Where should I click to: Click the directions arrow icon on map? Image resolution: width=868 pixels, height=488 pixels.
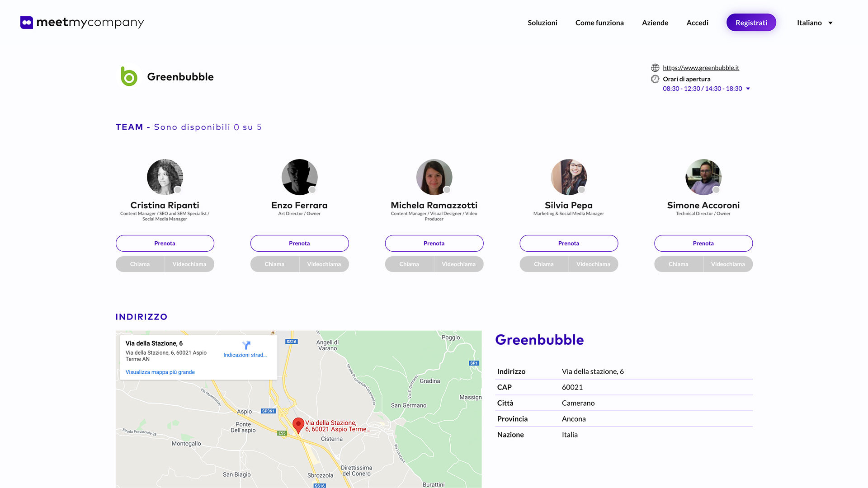(246, 345)
